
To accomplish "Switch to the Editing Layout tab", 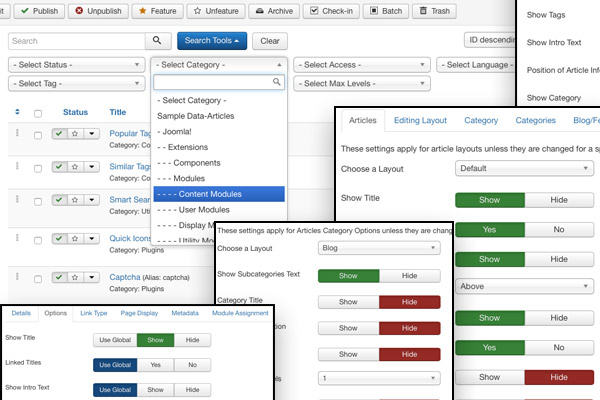I will point(420,121).
